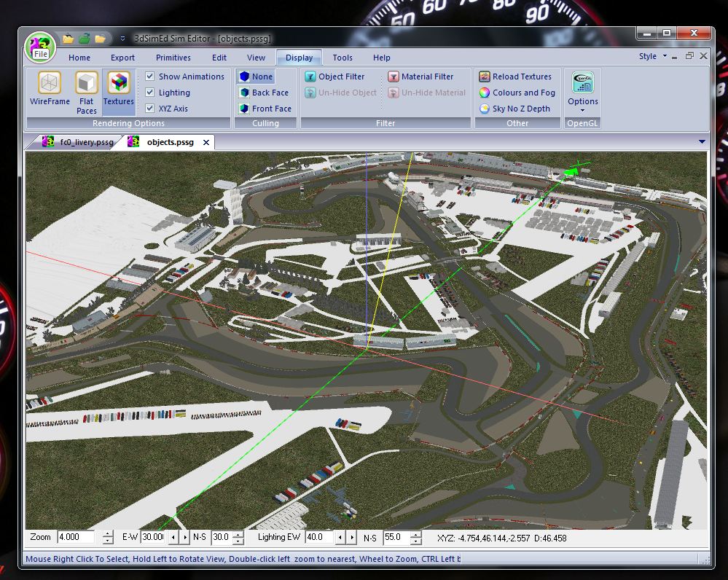Click Reload Textures
The height and width of the screenshot is (580, 728).
515,77
